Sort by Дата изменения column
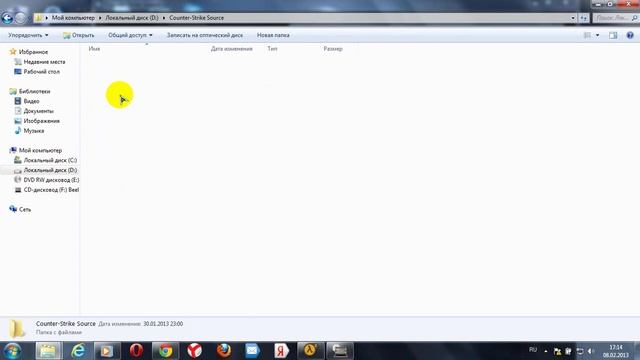 pyautogui.click(x=231, y=49)
